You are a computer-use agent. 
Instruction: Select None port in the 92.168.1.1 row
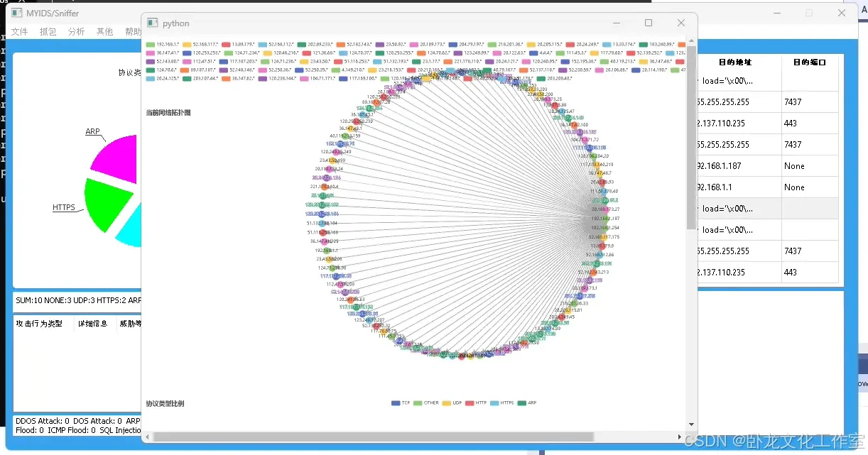810,187
